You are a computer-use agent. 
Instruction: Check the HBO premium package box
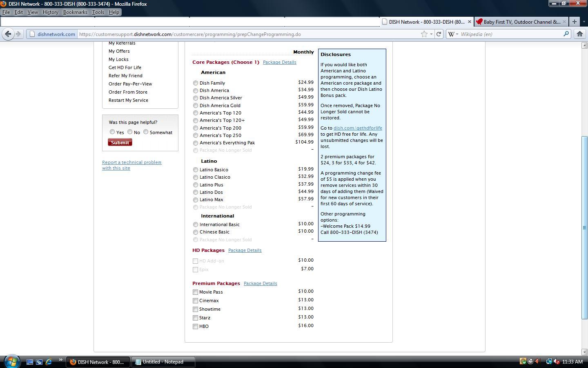coord(195,326)
